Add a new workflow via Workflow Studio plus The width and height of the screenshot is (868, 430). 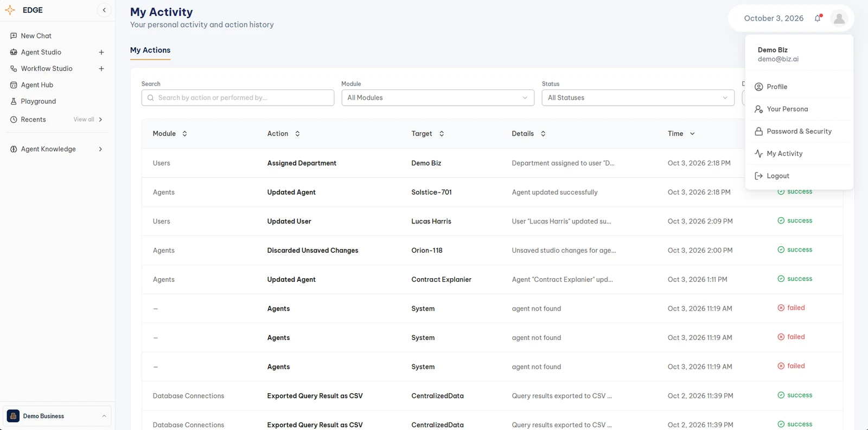[x=101, y=69]
